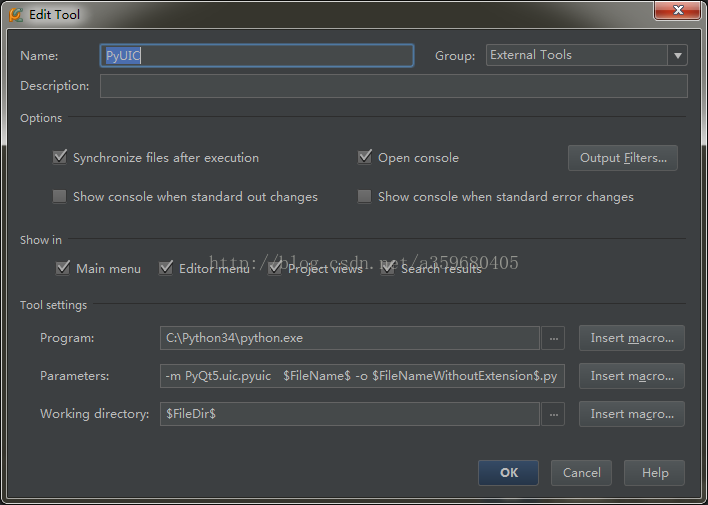Insert macro for the Program field

[x=632, y=338]
